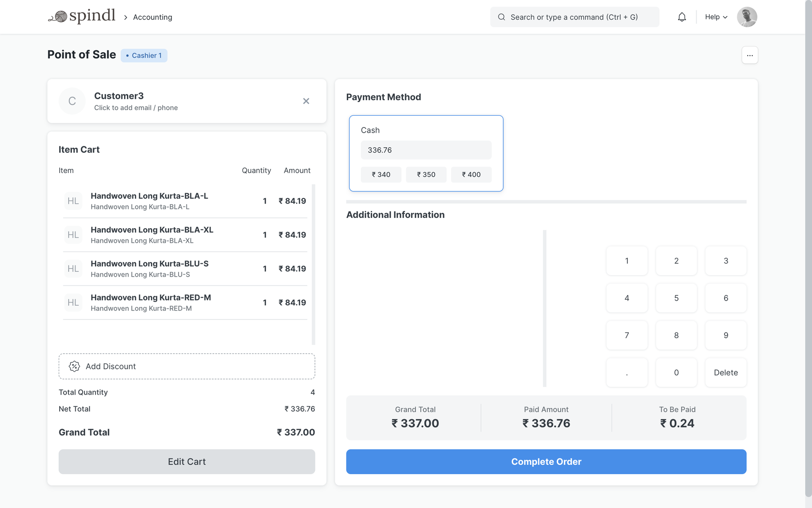This screenshot has height=508, width=812.
Task: Tap numpad key 2
Action: 676,261
